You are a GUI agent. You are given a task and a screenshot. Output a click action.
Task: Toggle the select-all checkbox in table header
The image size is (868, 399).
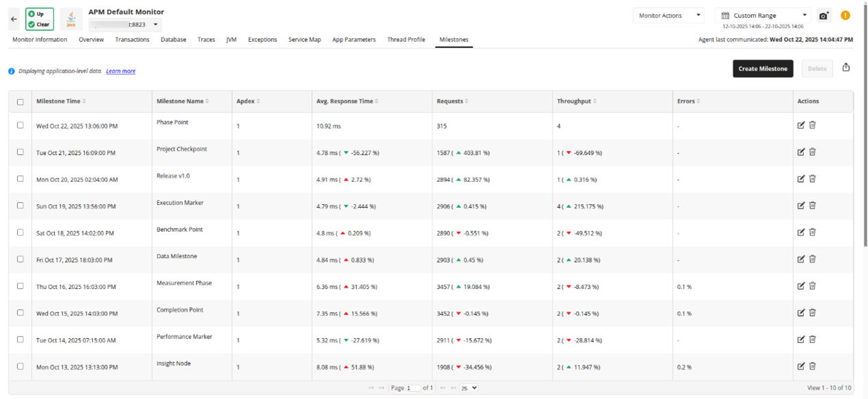click(20, 100)
